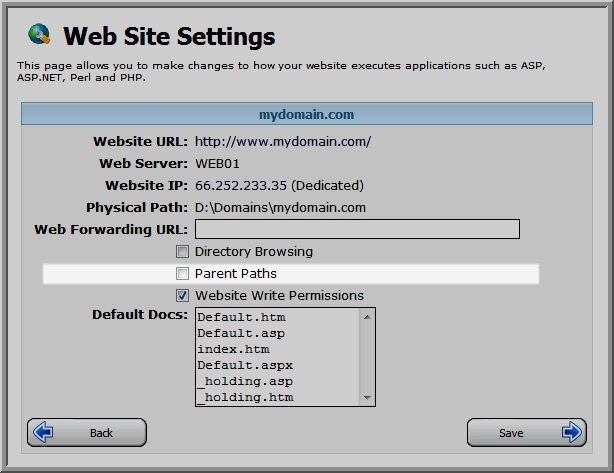Click the Parent Paths label text

point(236,273)
